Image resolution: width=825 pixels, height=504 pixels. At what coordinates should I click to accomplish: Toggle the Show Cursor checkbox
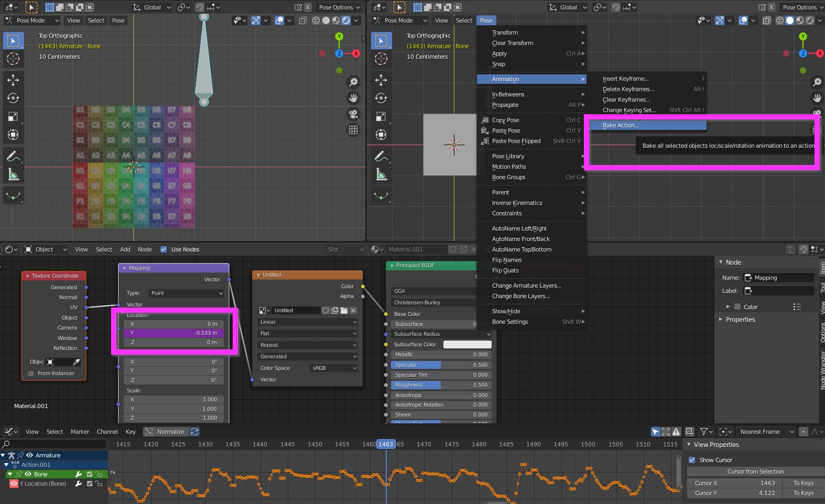point(692,460)
